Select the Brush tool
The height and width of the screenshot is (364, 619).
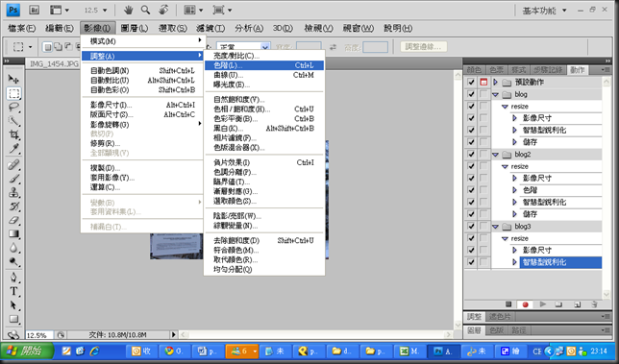pyautogui.click(x=13, y=179)
